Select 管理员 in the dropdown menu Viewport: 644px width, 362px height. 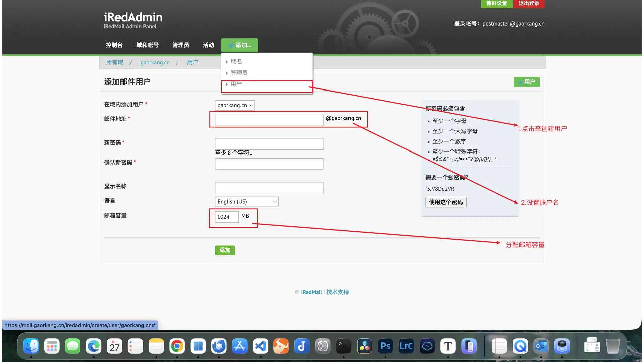239,73
